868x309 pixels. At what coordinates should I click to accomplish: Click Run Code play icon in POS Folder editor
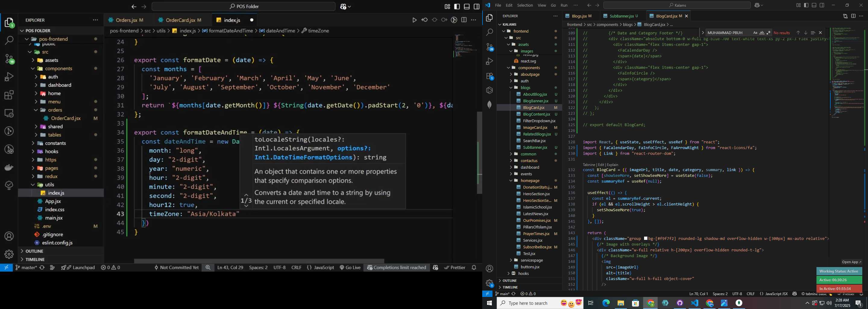pos(414,20)
